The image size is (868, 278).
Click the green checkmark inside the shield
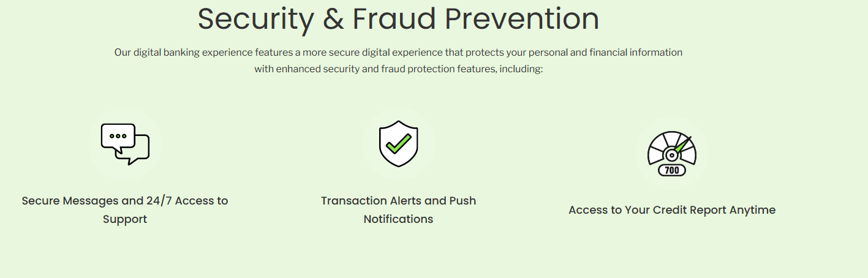398,143
